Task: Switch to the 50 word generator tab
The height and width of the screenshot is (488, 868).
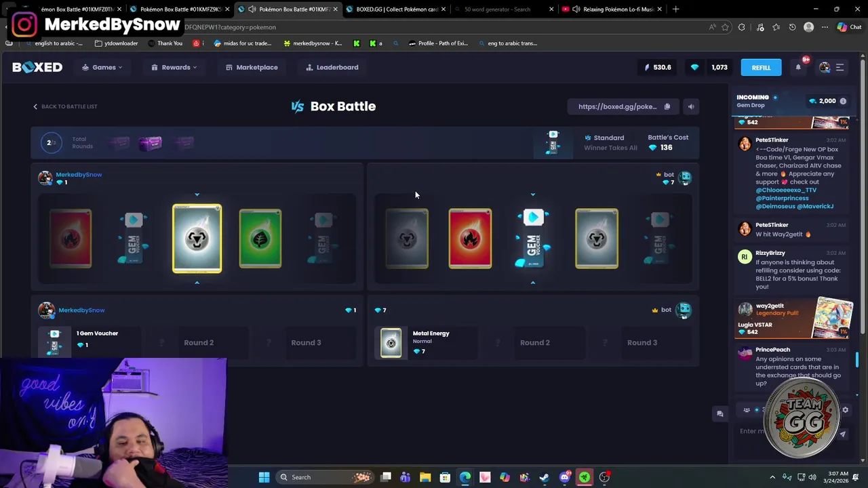Action: tap(502, 9)
